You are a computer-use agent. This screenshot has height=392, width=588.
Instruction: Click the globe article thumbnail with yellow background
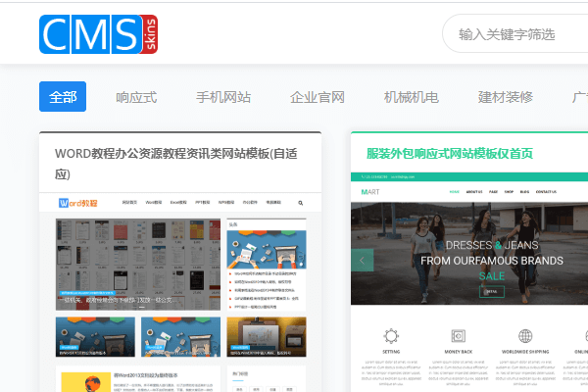coord(86,382)
